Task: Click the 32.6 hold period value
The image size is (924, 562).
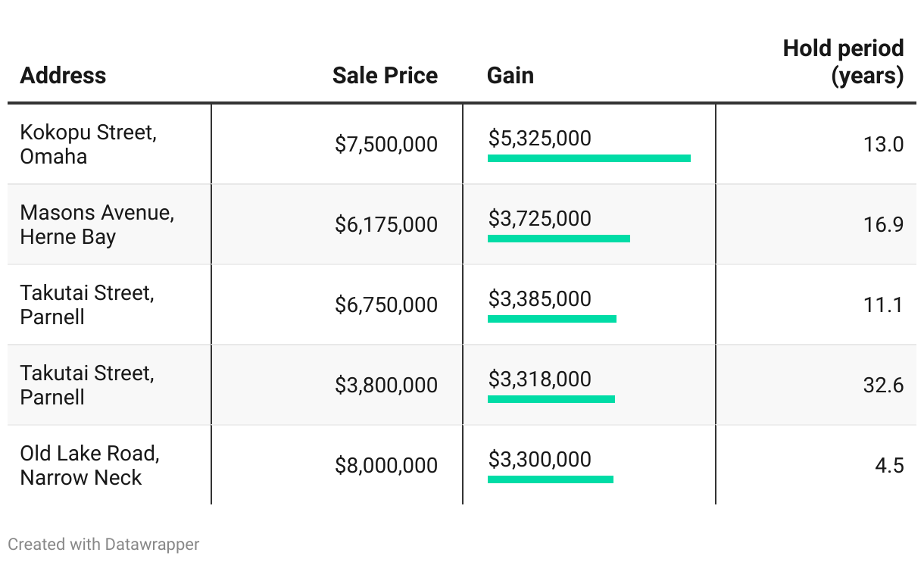Action: pos(883,385)
